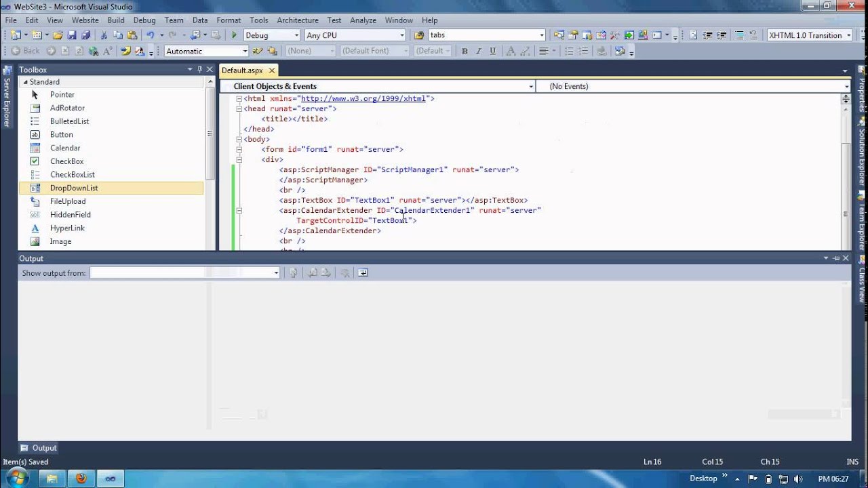Open the (No Events) dropdown
The height and width of the screenshot is (488, 868).
coord(846,86)
